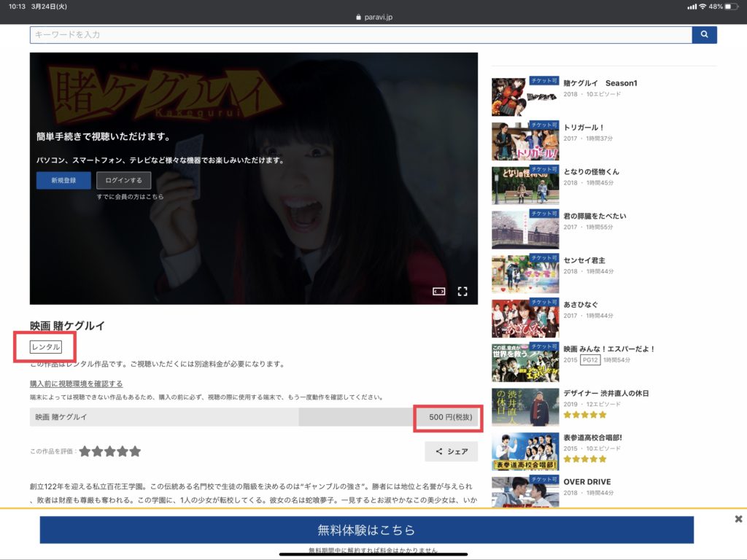Open 君の膵臓をたべたい thumbnail

pyautogui.click(x=525, y=230)
